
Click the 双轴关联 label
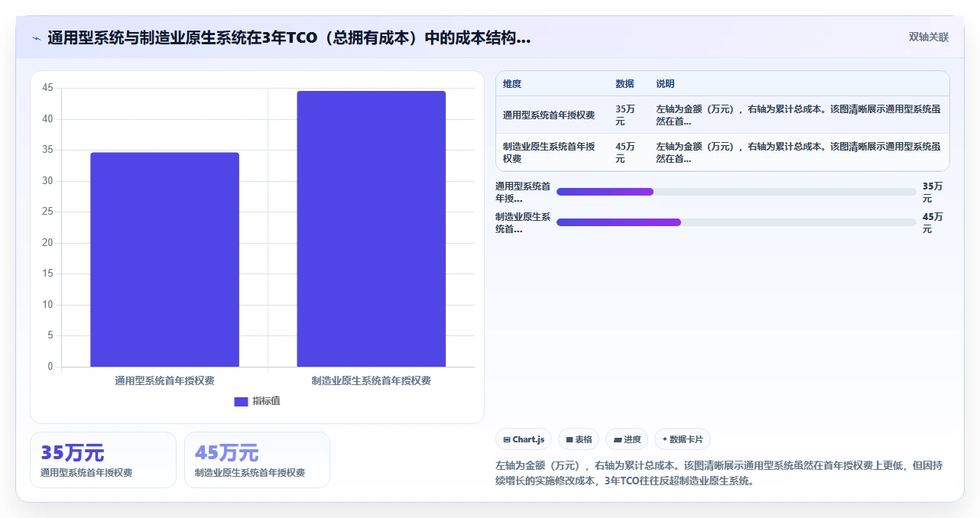point(929,37)
